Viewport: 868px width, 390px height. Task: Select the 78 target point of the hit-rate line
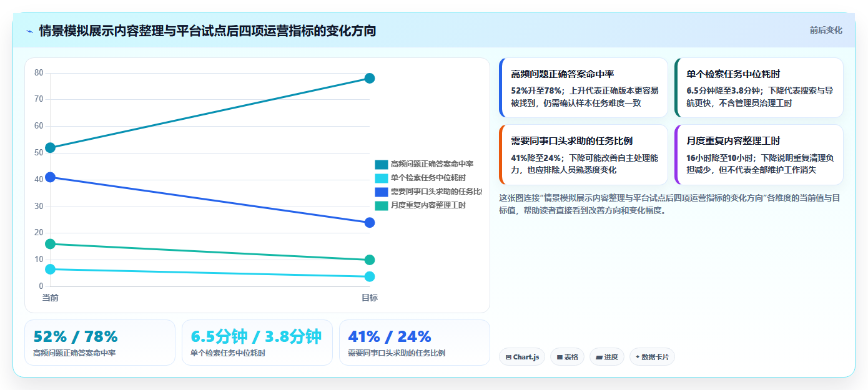tap(369, 78)
